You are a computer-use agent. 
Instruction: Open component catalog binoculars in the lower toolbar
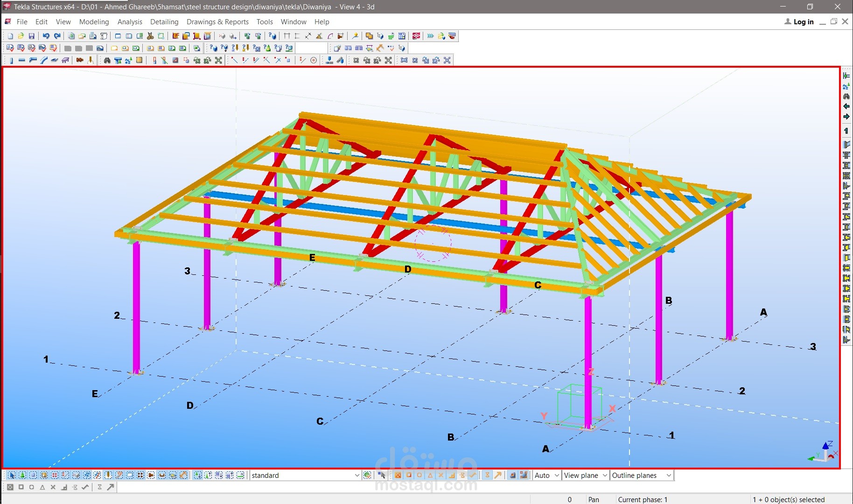107,60
